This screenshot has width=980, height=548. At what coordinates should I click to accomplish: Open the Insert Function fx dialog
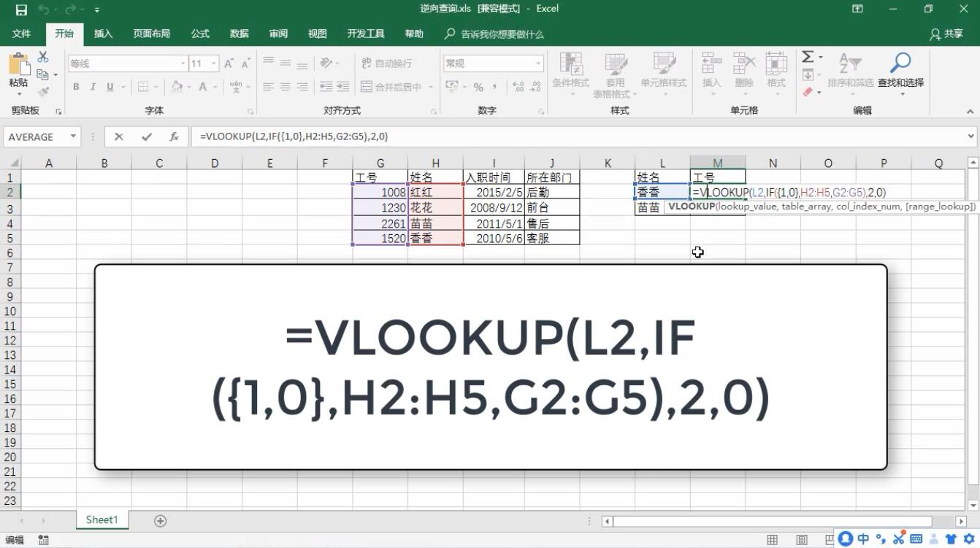coord(174,136)
